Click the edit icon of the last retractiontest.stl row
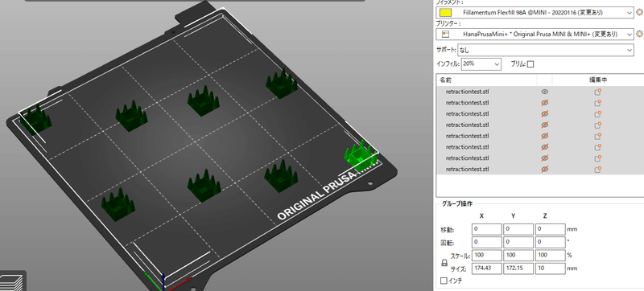 tap(597, 170)
